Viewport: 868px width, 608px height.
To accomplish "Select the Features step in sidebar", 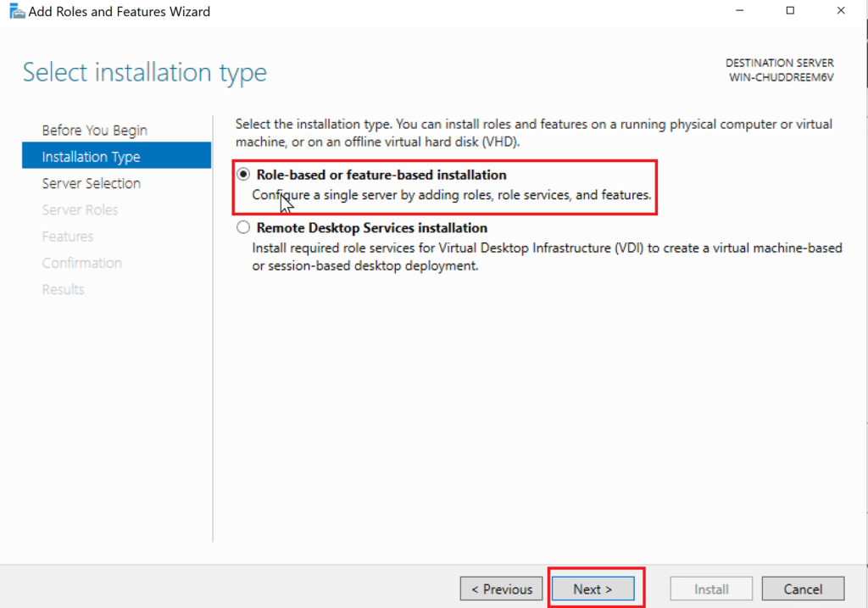I will (68, 237).
